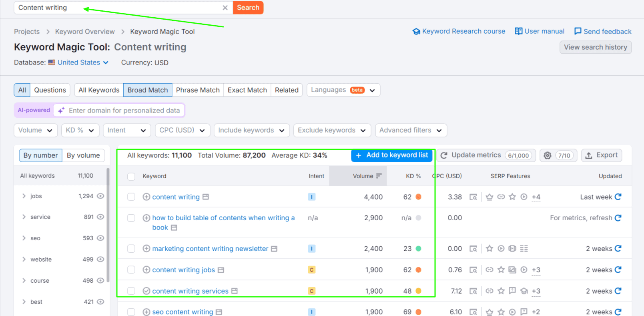Open the CPC (USD) filter dropdown
Viewport: 644px width, 316px height.
click(x=183, y=130)
